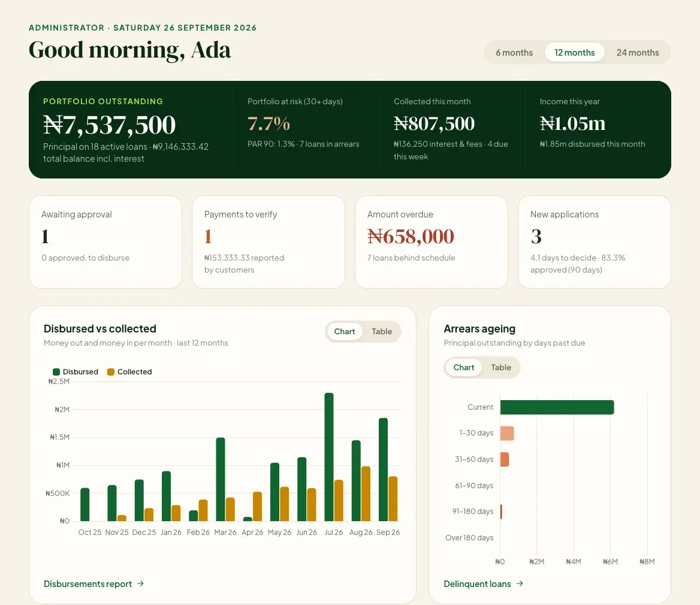Select the Sep 26 disbursed bar

pyautogui.click(x=383, y=470)
